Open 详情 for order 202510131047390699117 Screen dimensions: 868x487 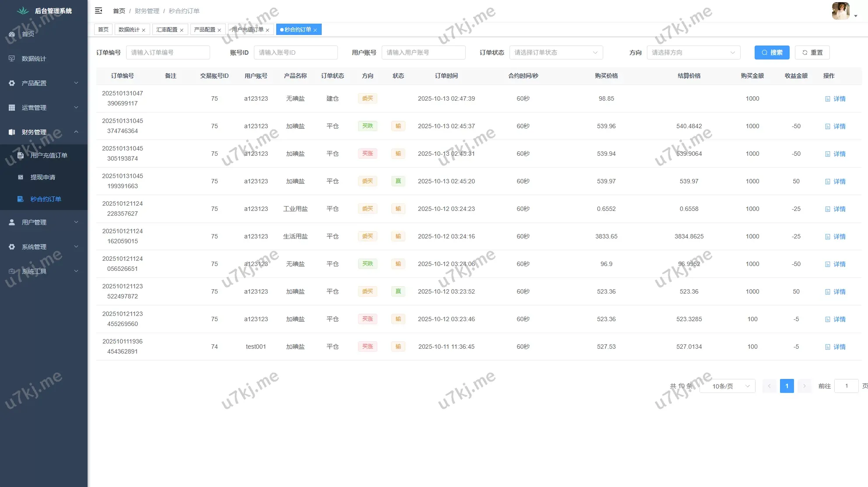tap(835, 99)
